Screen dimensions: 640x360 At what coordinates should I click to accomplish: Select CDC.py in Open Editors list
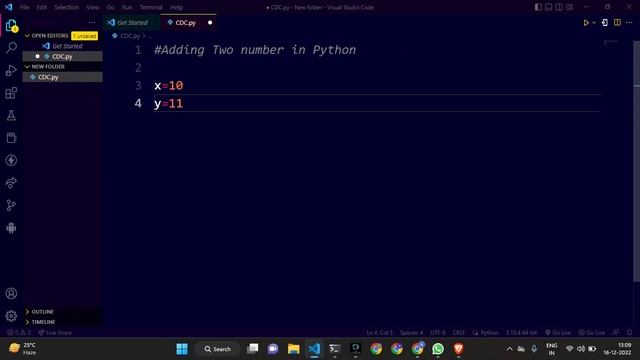tap(62, 56)
